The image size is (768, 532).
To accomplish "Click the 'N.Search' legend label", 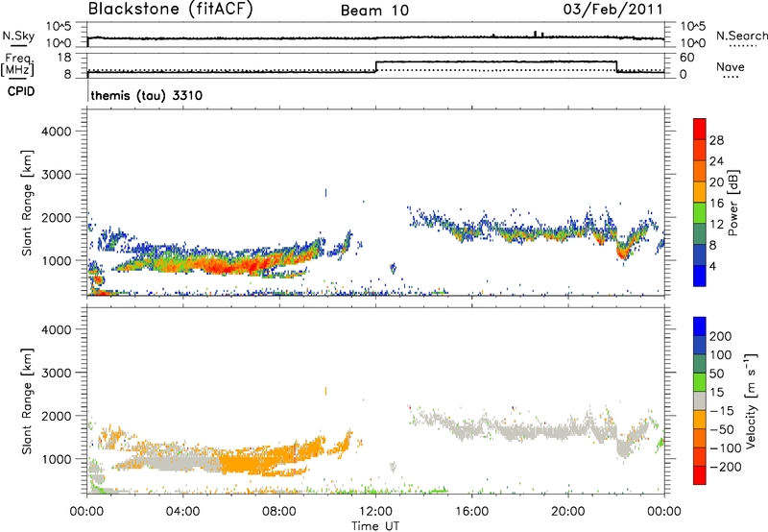I will pos(741,36).
